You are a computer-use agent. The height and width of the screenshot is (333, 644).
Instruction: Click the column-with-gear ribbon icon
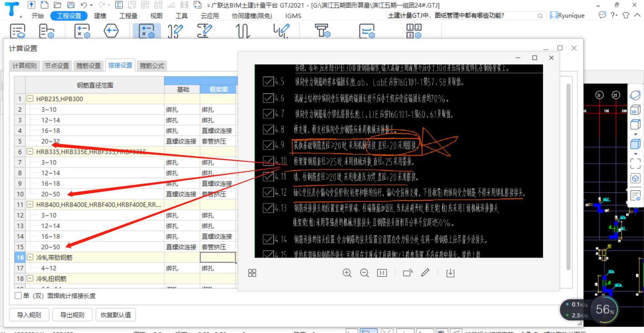tap(322, 31)
